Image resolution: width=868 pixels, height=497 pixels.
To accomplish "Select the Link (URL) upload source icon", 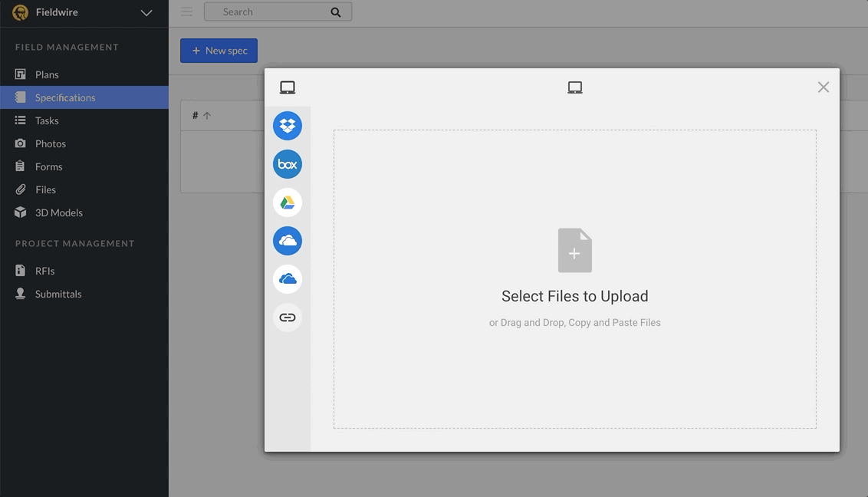I will click(288, 318).
